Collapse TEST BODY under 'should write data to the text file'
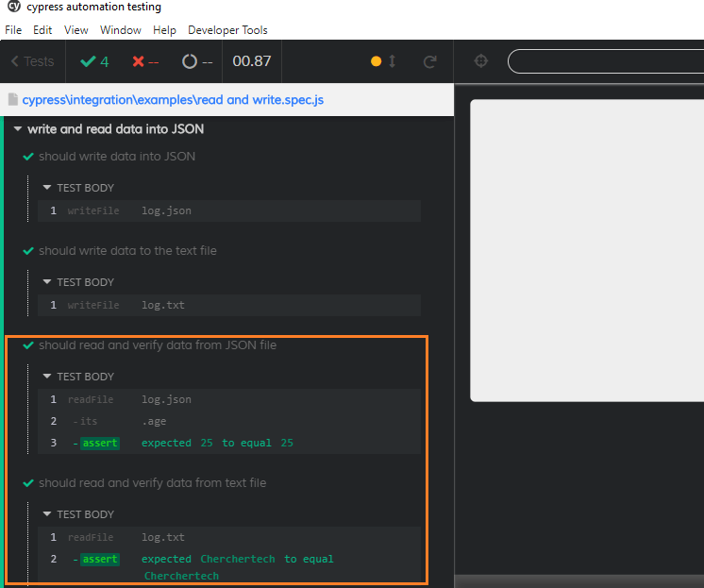The image size is (704, 588). point(78,282)
